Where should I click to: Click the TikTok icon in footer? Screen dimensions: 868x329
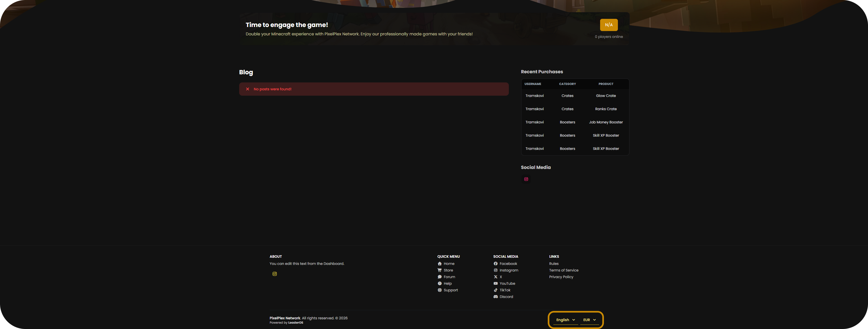pos(495,290)
